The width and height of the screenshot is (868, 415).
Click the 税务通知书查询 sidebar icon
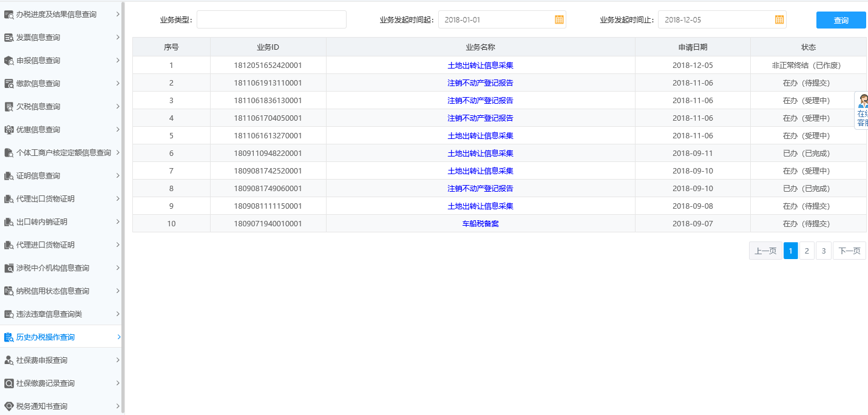pyautogui.click(x=8, y=406)
